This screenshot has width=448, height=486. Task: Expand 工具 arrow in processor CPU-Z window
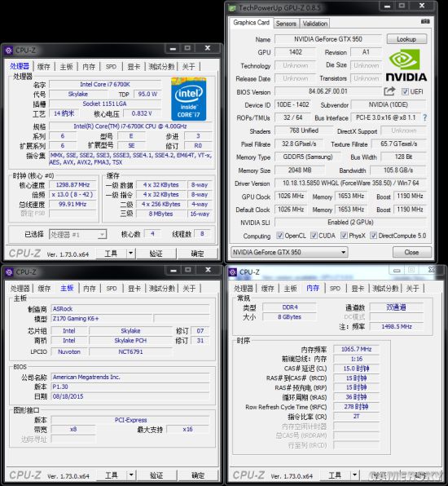131,254
